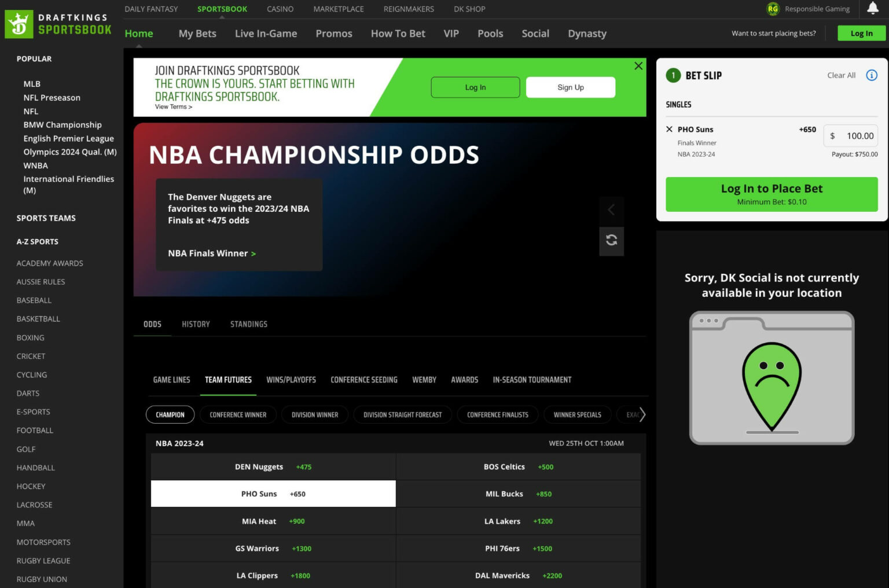Open NBA Finals Winner link
This screenshot has height=588, width=889.
[x=212, y=253]
